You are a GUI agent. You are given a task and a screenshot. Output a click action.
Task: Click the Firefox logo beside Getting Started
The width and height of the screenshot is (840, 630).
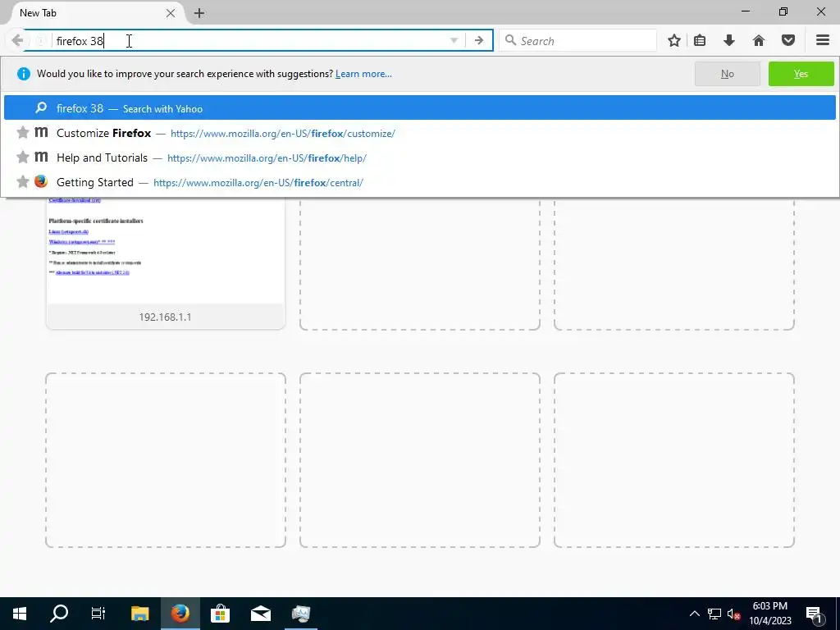(41, 181)
